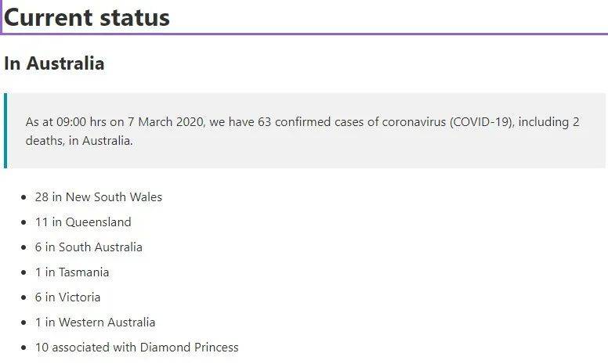The height and width of the screenshot is (364, 608).
Task: Click the Current status heading
Action: [x=86, y=17]
